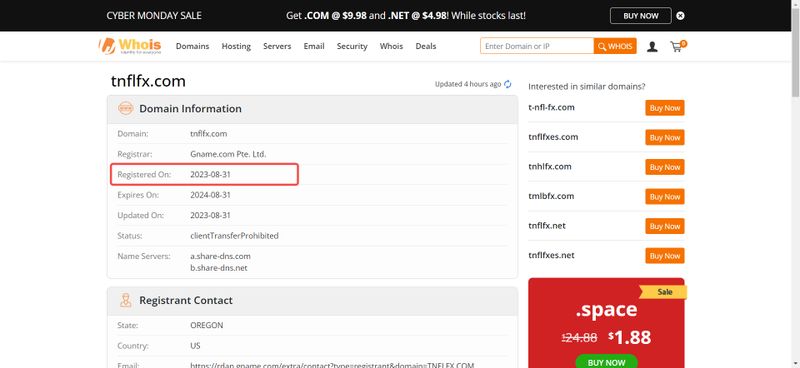
Task: Click the BUY NOW button in top banner
Action: tap(641, 16)
